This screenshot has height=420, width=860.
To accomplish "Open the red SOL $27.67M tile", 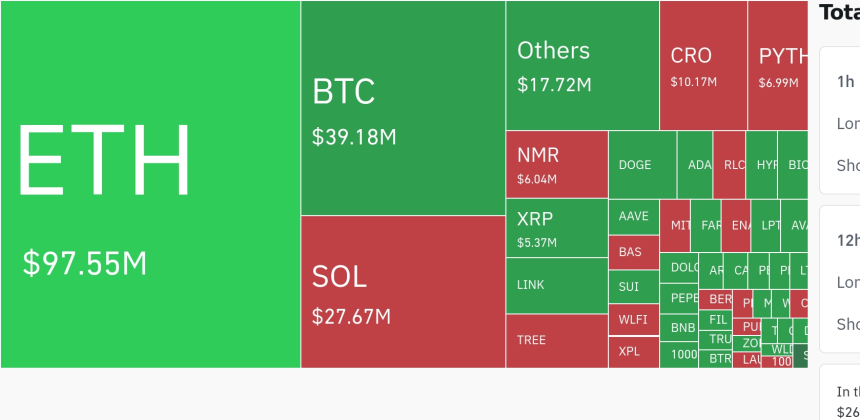I will pyautogui.click(x=402, y=291).
